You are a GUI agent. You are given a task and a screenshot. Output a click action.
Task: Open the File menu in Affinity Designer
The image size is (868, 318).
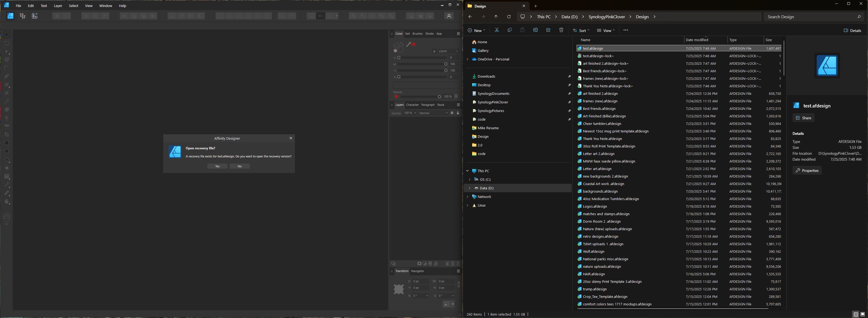[19, 6]
